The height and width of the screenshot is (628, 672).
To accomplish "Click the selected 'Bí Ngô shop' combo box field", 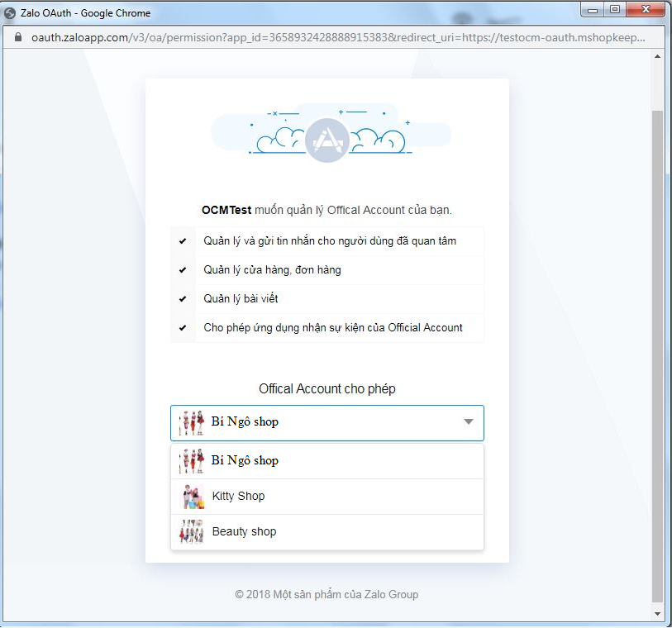I will pos(327,423).
